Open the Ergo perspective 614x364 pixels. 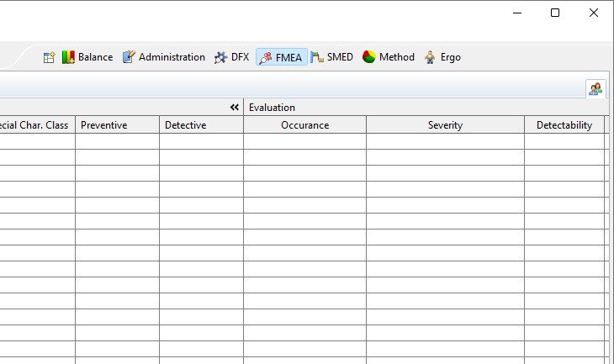pos(442,57)
